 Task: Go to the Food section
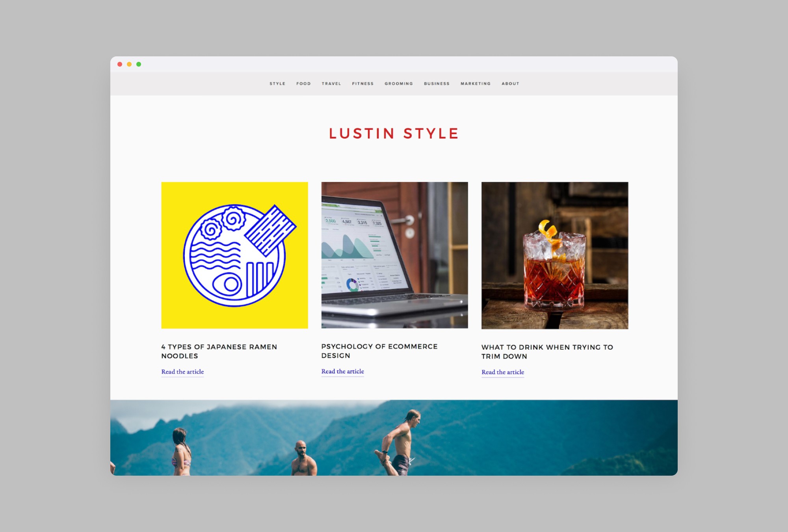[303, 84]
